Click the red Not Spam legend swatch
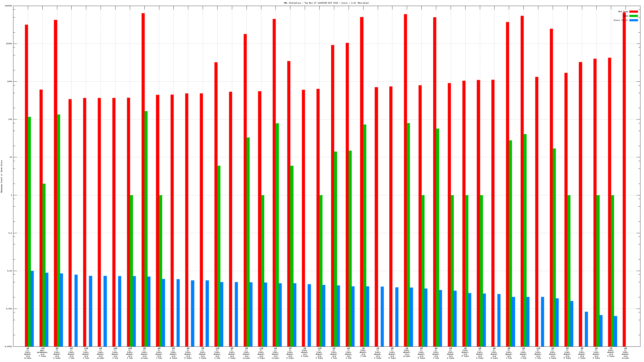The width and height of the screenshot is (644, 362). coord(633,11)
